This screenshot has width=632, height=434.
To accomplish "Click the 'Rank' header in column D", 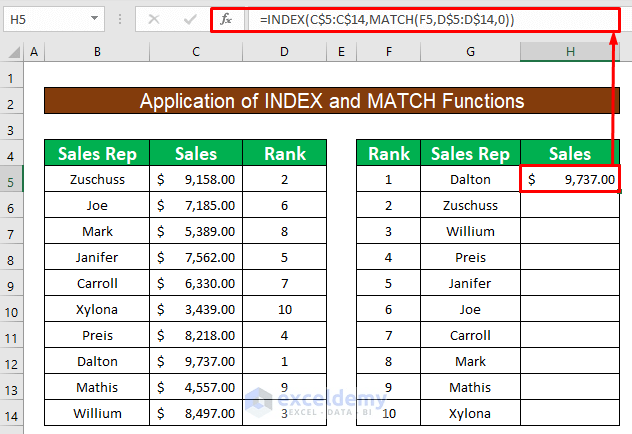I will pos(285,153).
